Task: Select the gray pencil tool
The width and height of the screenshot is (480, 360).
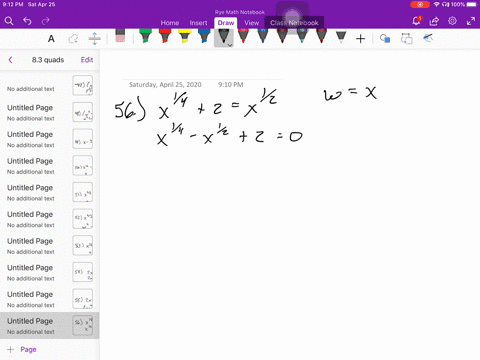Action: tap(341, 37)
